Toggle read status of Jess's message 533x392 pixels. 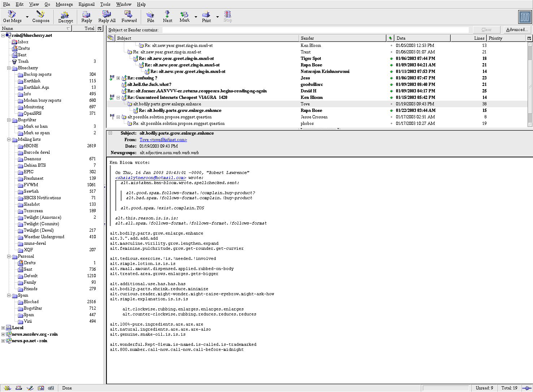pyautogui.click(x=391, y=78)
